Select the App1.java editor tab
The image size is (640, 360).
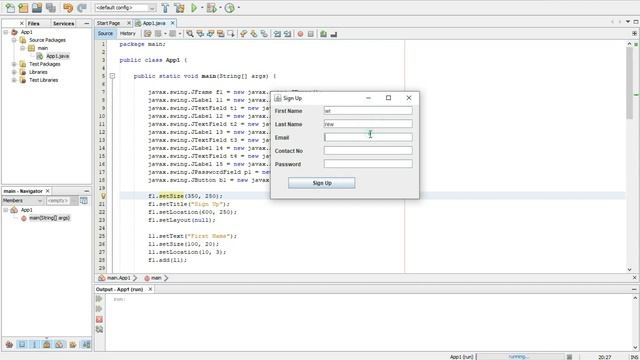(x=154, y=23)
